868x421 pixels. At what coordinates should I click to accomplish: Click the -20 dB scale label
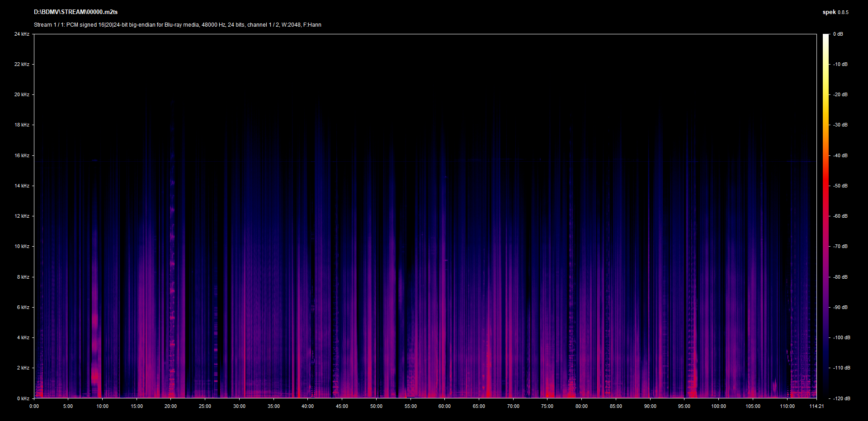[x=840, y=94]
